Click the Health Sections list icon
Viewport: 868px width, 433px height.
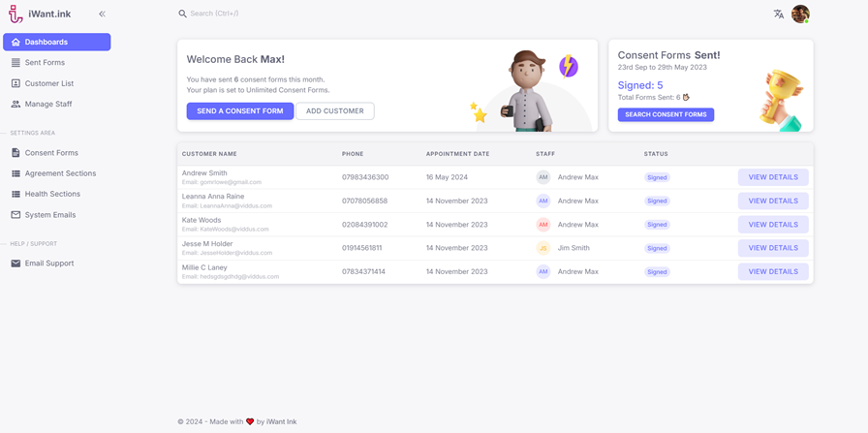pyautogui.click(x=15, y=194)
